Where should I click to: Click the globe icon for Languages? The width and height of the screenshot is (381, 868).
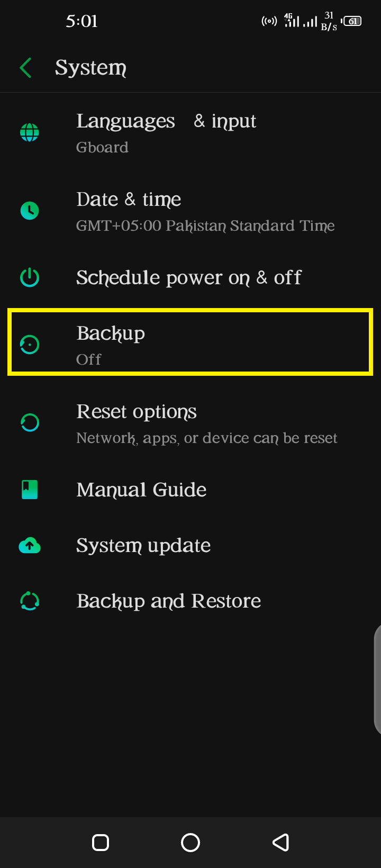pos(30,132)
